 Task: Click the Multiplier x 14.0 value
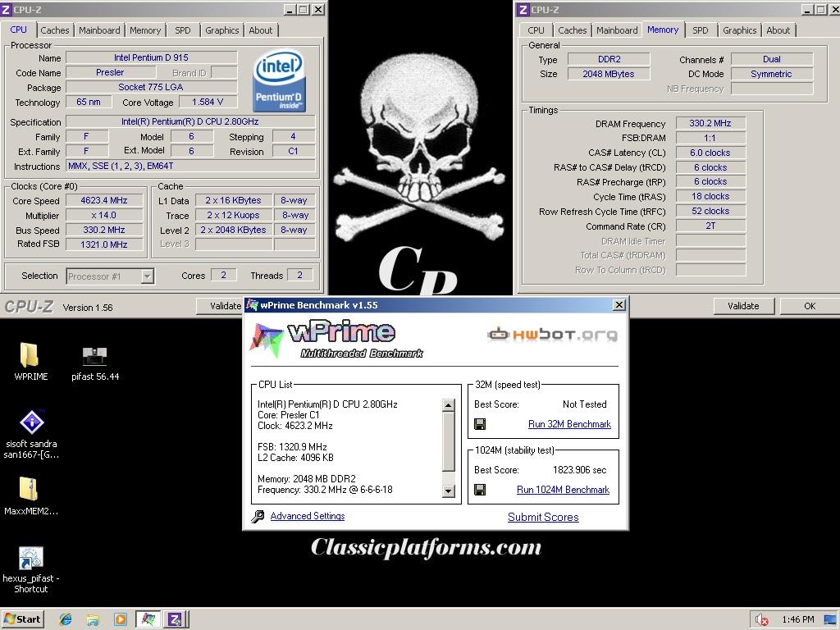pos(104,216)
